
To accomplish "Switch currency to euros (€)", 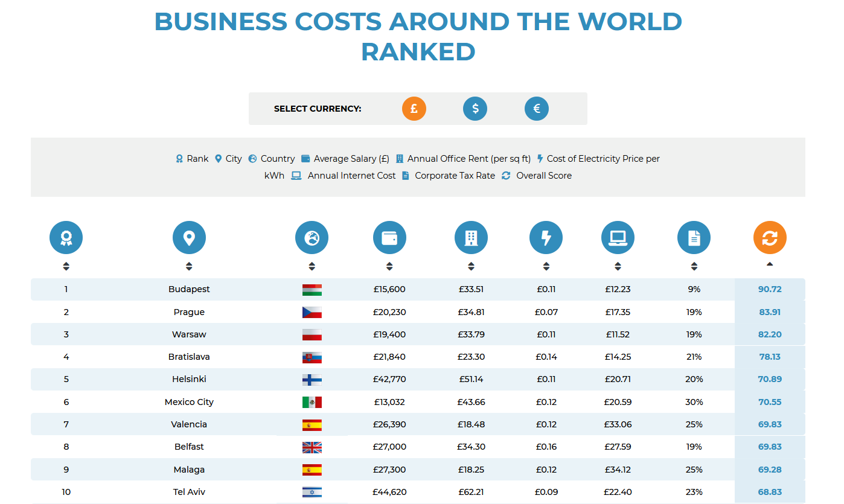I will pyautogui.click(x=537, y=109).
